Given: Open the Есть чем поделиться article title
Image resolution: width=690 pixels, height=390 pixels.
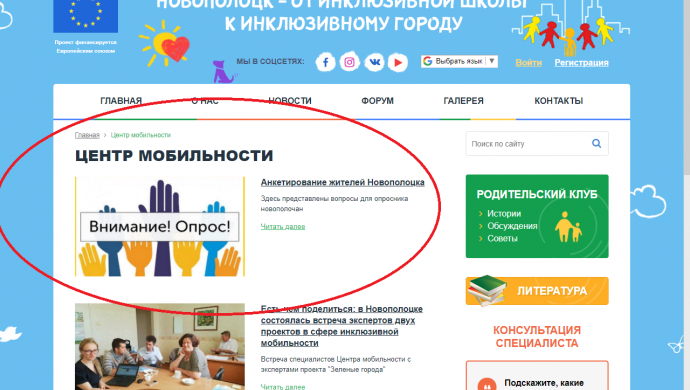Looking at the screenshot, I should 341,326.
